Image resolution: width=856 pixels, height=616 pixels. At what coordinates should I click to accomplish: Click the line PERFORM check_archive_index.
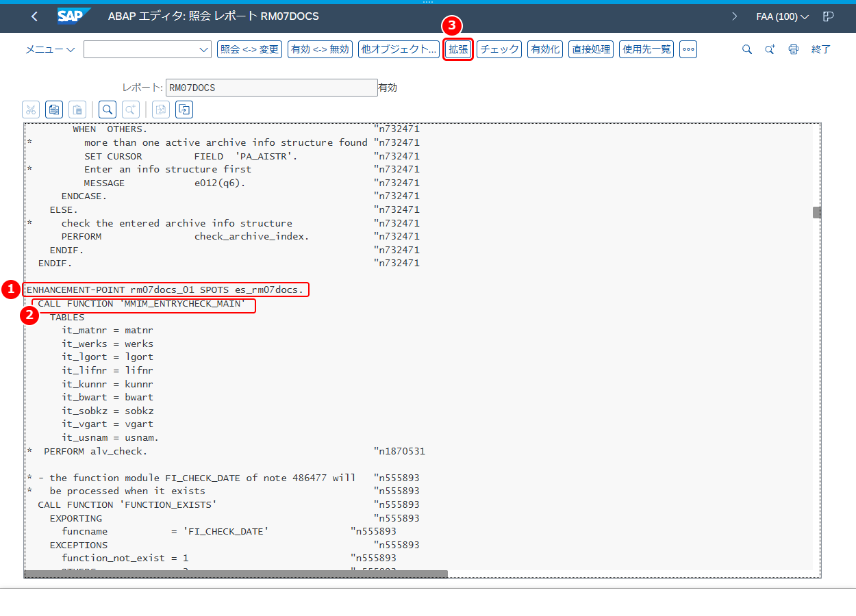(x=186, y=236)
